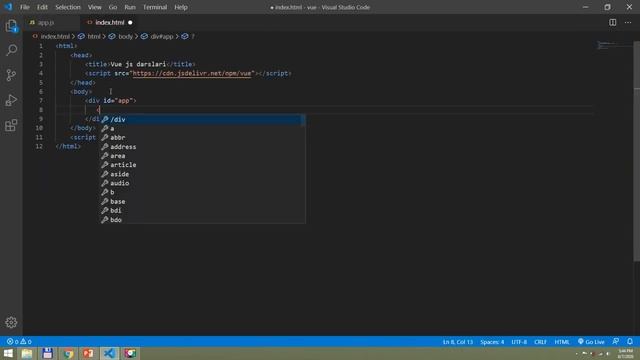Open the Source Control view
The height and width of the screenshot is (360, 640).
[11, 75]
